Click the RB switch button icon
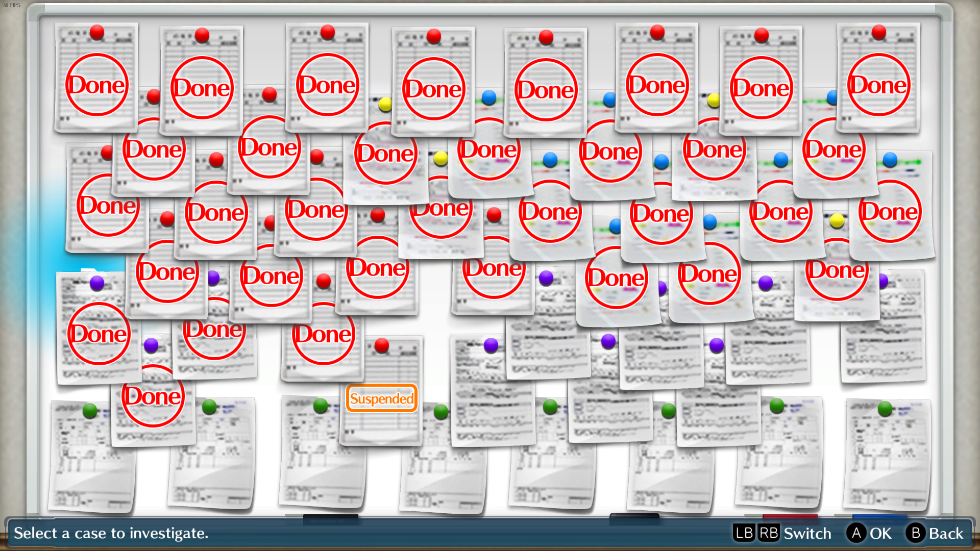 [768, 533]
